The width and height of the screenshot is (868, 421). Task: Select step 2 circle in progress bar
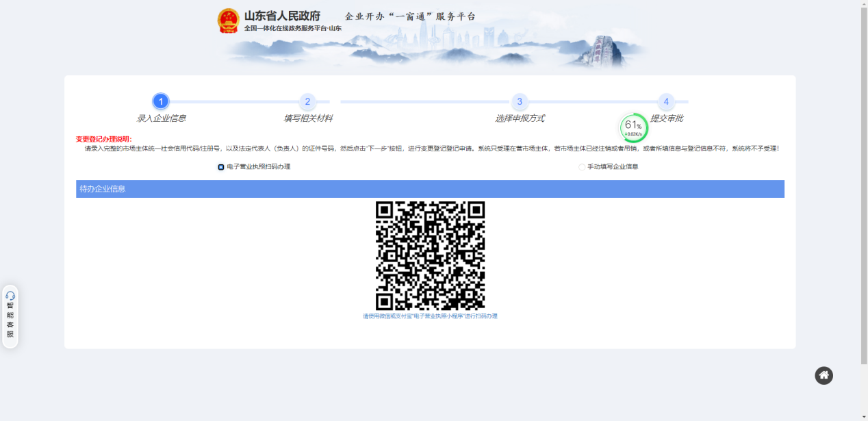point(307,102)
